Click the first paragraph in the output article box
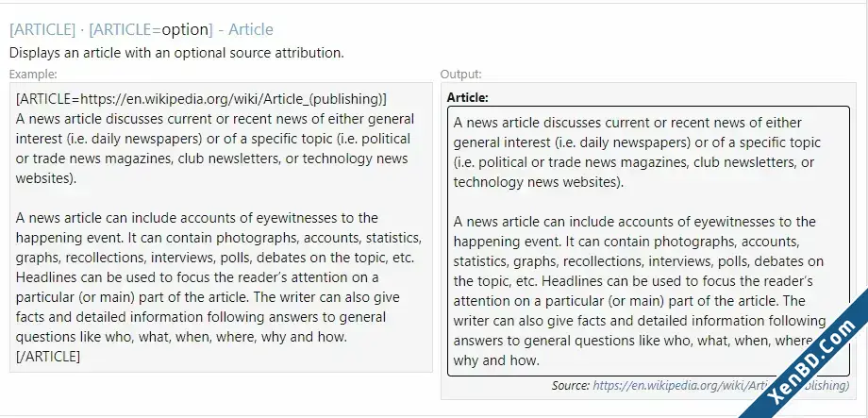Screen dimensions: 868x418 click(x=637, y=152)
